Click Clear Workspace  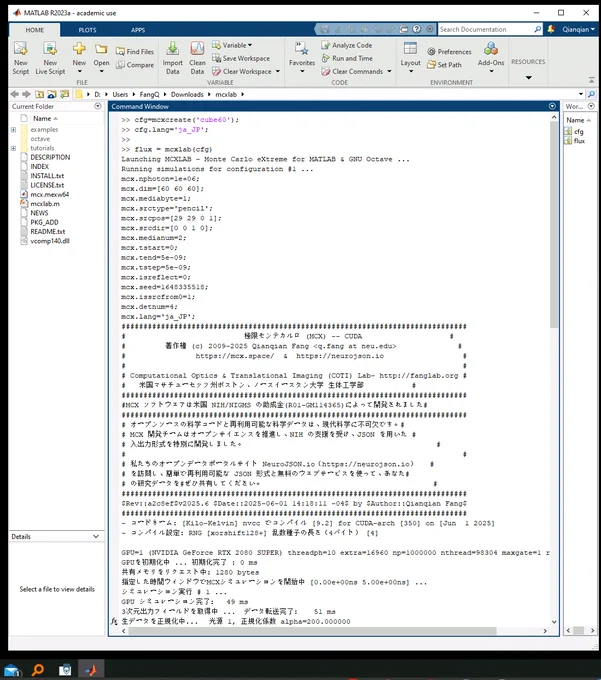pos(242,71)
